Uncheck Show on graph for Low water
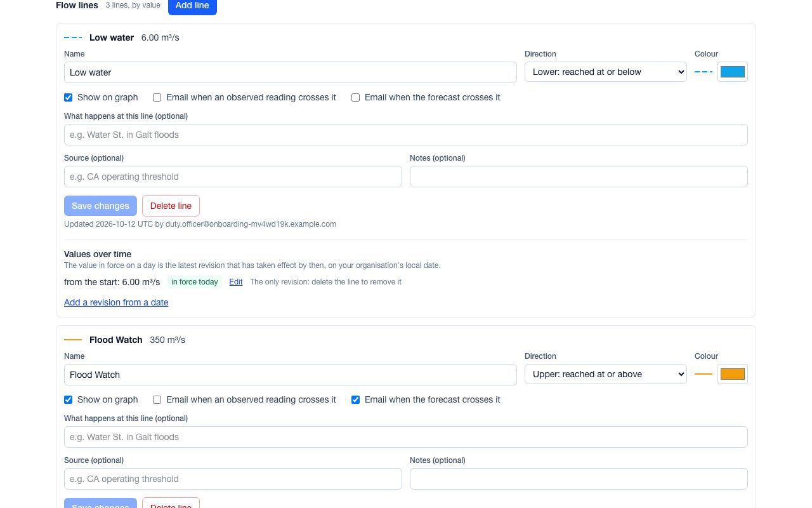The height and width of the screenshot is (508, 812). (x=69, y=97)
